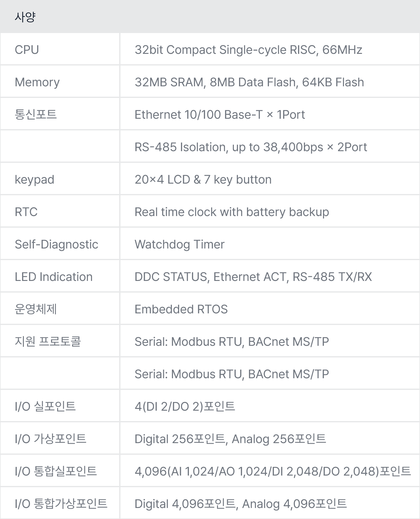
Task: Select the RTC row label
Action: [26, 212]
